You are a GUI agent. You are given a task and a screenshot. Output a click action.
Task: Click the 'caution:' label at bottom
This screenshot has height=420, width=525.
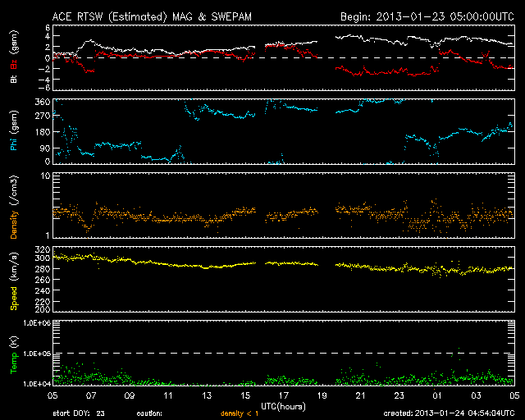[x=149, y=413]
